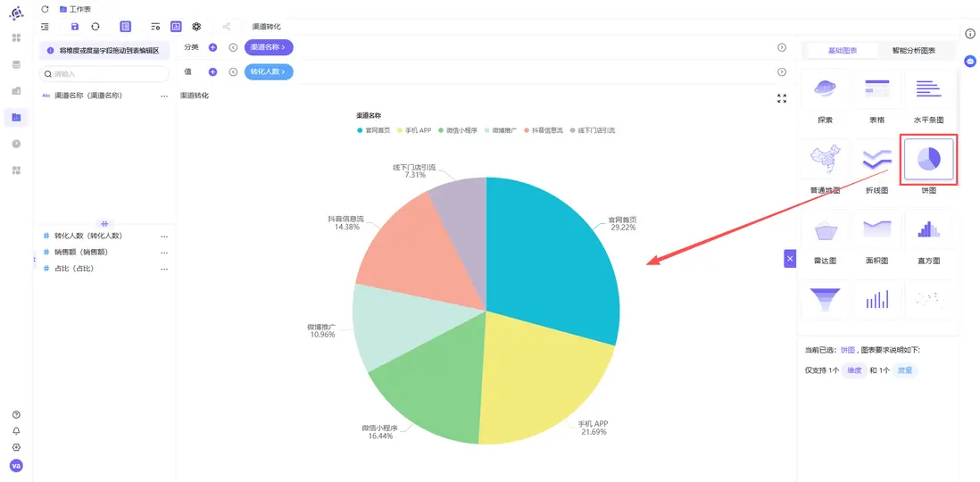Screen dimensions: 980x482
Task: Open the apps modules icon in left rail
Action: point(16,170)
